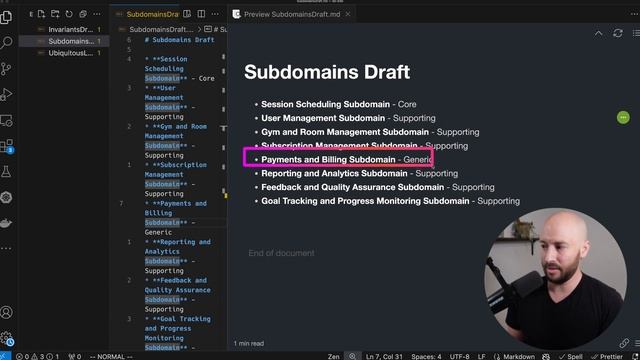Click the ports forwarded indicator

click(x=74, y=356)
